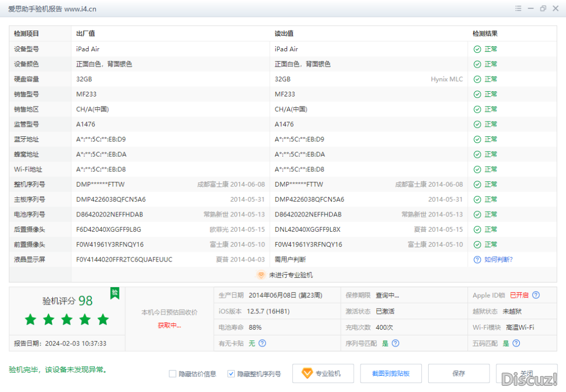Click the help icon next to 有无卡贴

[x=263, y=343]
